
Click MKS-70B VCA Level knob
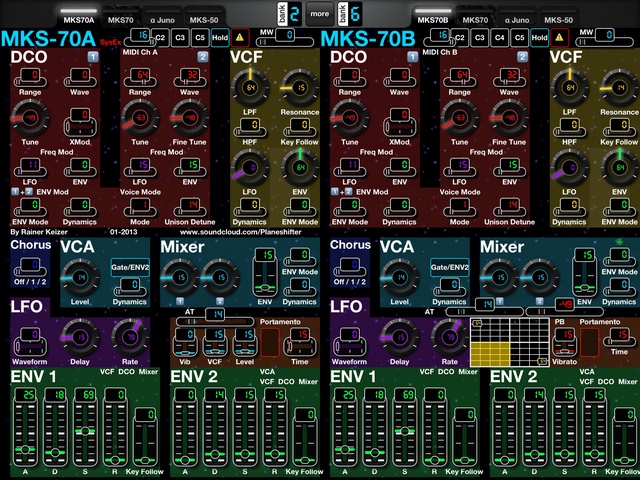pos(400,278)
